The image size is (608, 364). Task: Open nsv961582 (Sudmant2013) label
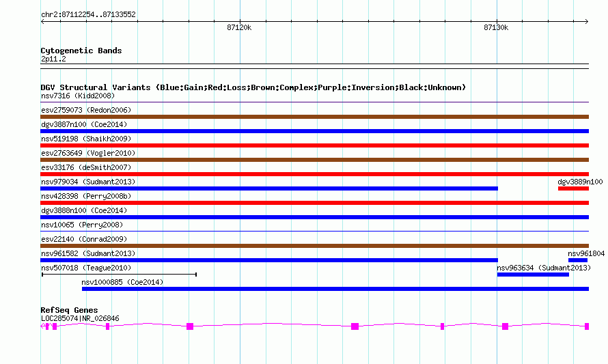coord(88,253)
